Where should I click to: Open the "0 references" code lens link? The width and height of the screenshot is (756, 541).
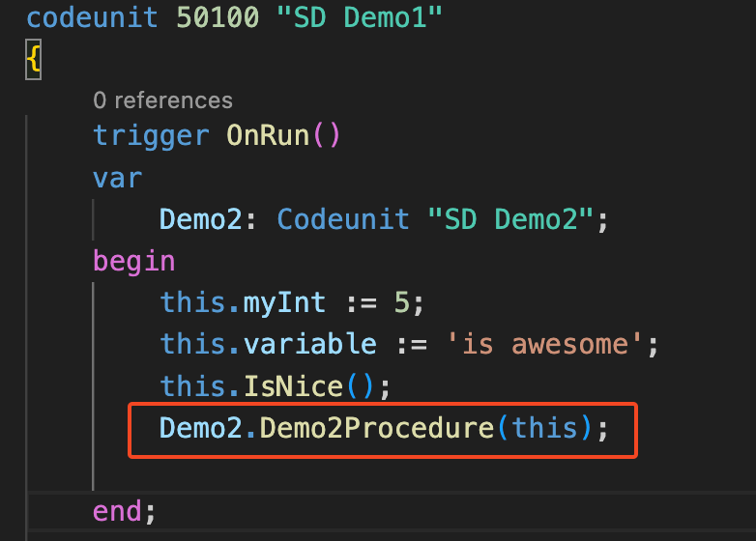click(x=162, y=100)
